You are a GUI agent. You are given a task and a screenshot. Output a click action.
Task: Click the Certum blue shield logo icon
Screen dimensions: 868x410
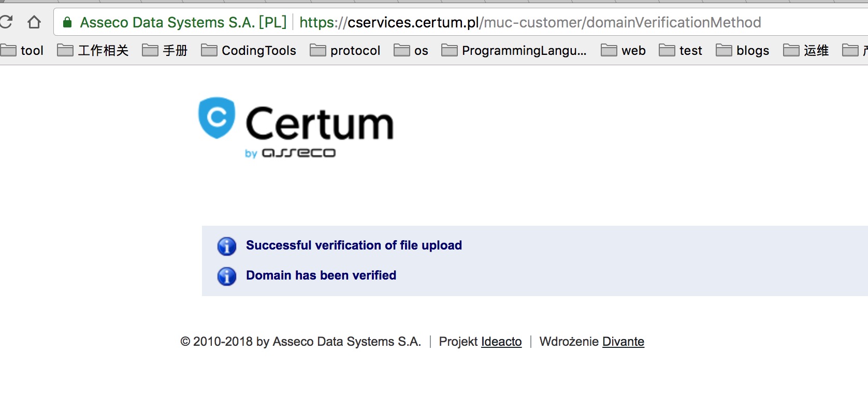click(217, 118)
